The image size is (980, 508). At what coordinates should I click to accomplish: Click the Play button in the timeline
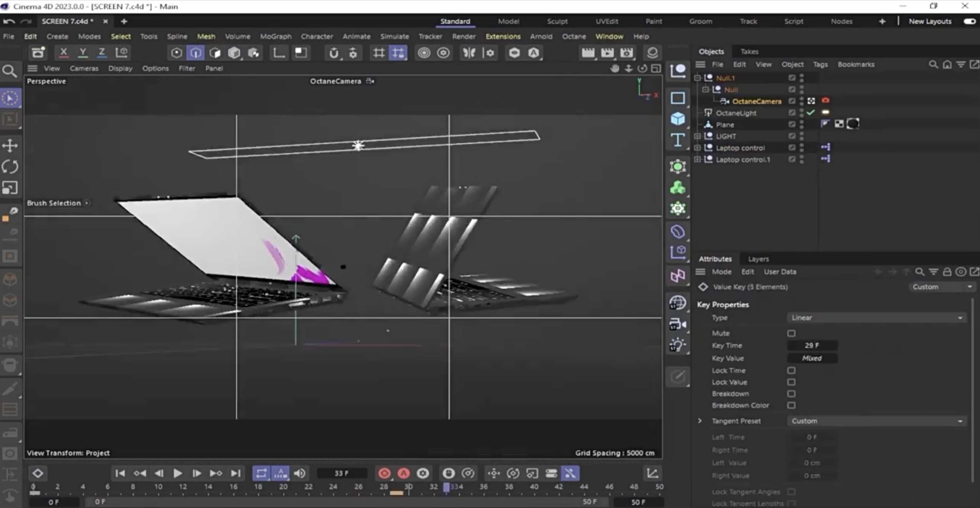[177, 473]
